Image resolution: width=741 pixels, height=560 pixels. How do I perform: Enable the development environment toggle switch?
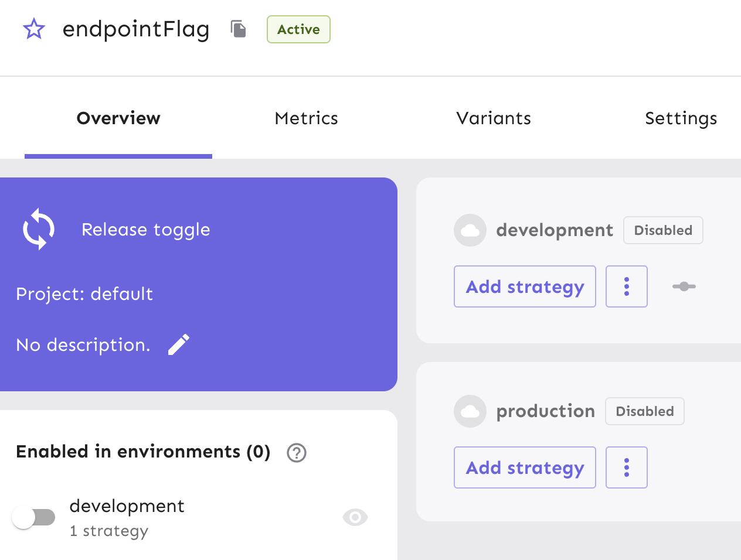(x=33, y=517)
